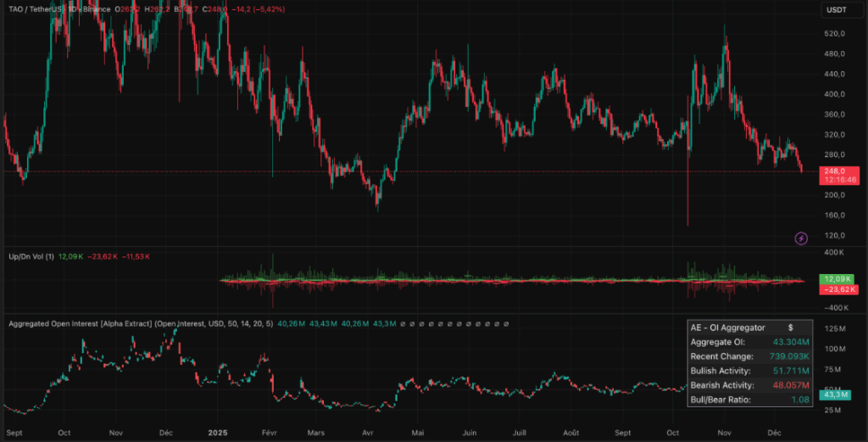Click the red −23,62K volume axis label
The image size is (868, 442).
(x=838, y=289)
